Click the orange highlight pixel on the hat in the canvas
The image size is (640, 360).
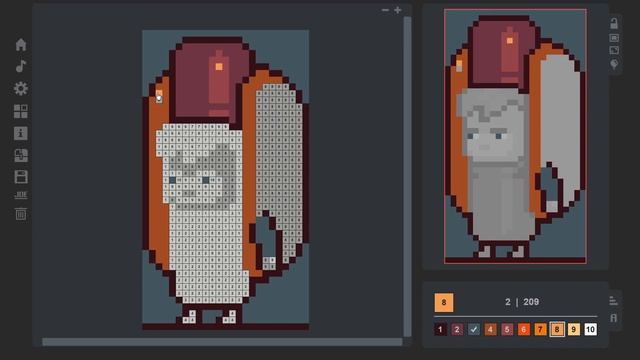point(219,67)
